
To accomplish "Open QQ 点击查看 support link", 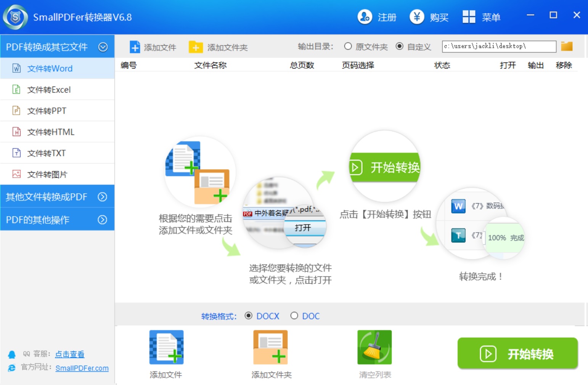I will pyautogui.click(x=70, y=354).
